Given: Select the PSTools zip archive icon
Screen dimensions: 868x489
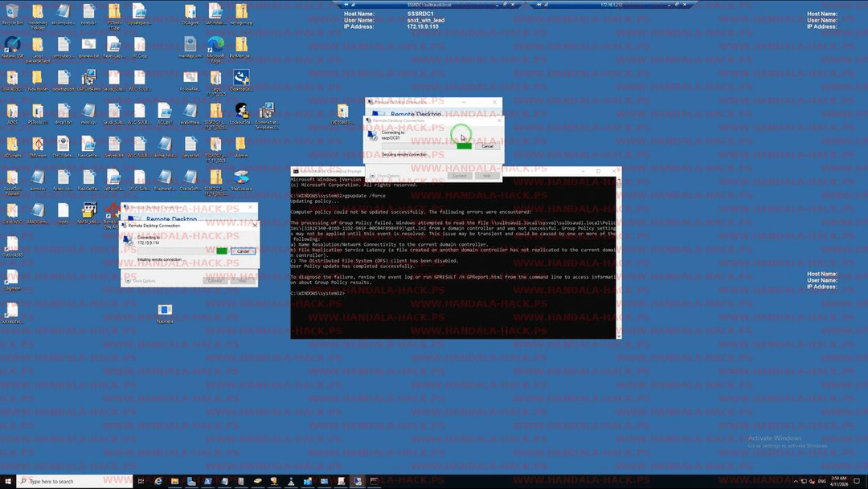Looking at the screenshot, I should (114, 15).
